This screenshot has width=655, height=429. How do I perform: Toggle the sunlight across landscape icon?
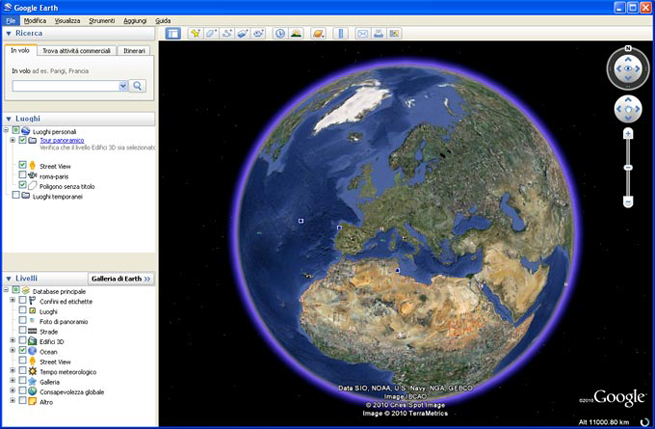(296, 33)
